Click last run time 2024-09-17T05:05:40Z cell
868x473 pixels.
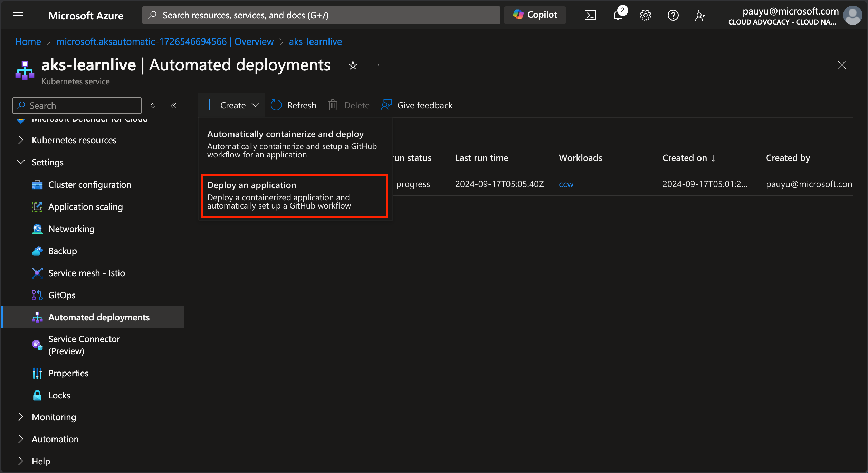click(x=499, y=184)
